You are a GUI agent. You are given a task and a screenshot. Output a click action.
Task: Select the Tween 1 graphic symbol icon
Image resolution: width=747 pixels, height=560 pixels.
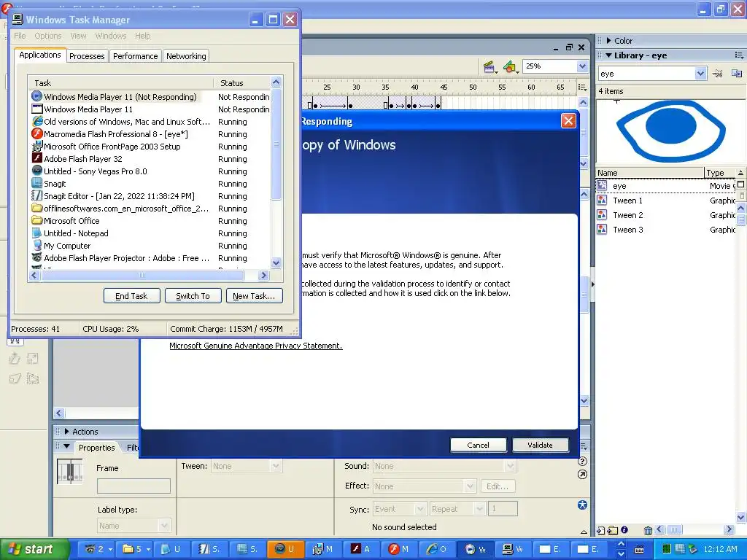[x=602, y=201]
